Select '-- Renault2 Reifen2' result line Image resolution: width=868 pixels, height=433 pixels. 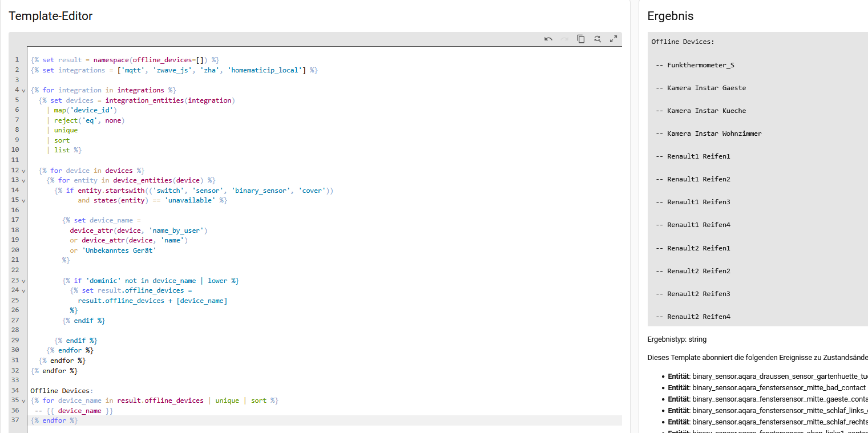(x=693, y=271)
